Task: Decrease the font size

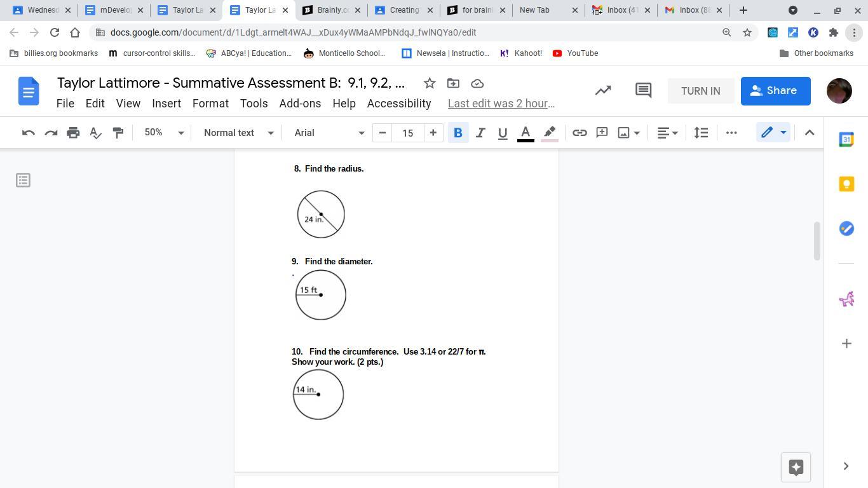Action: click(383, 133)
